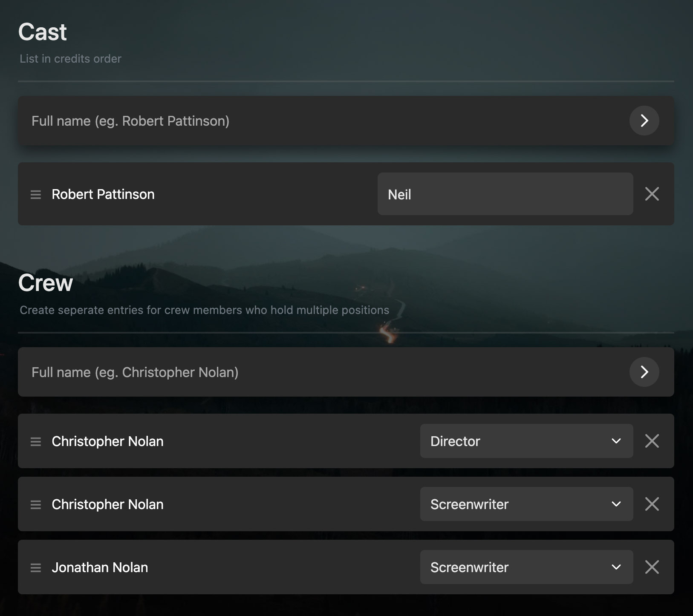Viewport: 693px width, 616px height.
Task: Click Christopher Nolan name in Director row
Action: pyautogui.click(x=107, y=441)
